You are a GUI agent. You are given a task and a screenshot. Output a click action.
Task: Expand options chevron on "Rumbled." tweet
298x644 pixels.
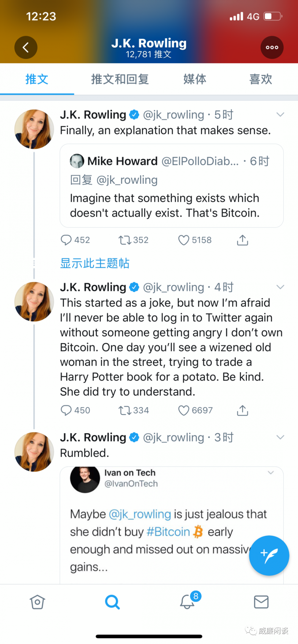[x=280, y=437]
